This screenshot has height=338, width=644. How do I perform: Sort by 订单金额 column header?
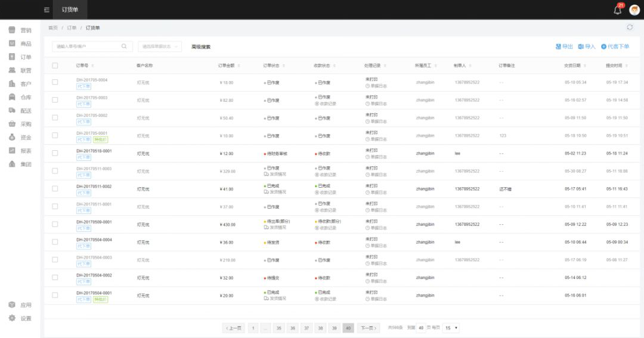coord(228,66)
